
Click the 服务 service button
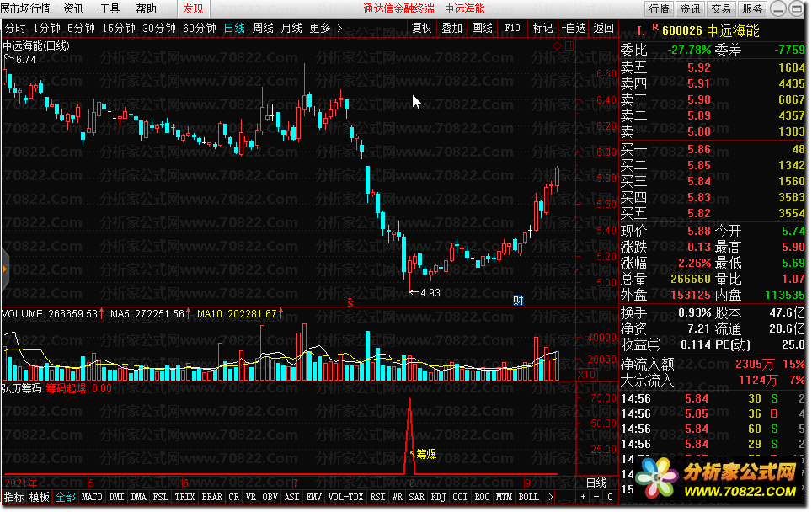[752, 8]
